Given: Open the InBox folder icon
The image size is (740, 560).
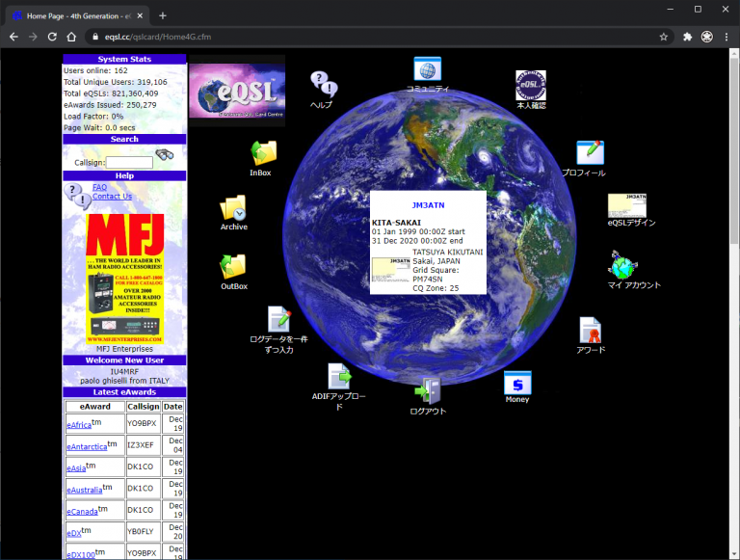Looking at the screenshot, I should tap(262, 153).
